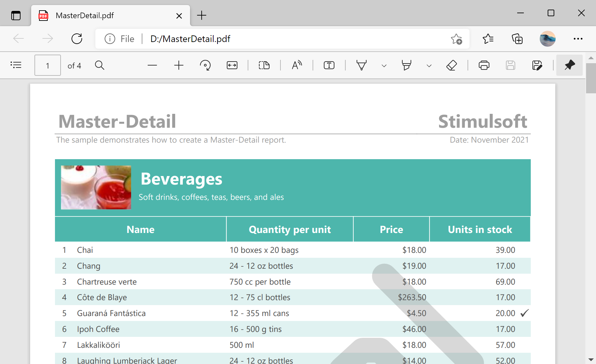596x364 pixels.
Task: Click the Chartreuse verte product name
Action: pyautogui.click(x=107, y=282)
